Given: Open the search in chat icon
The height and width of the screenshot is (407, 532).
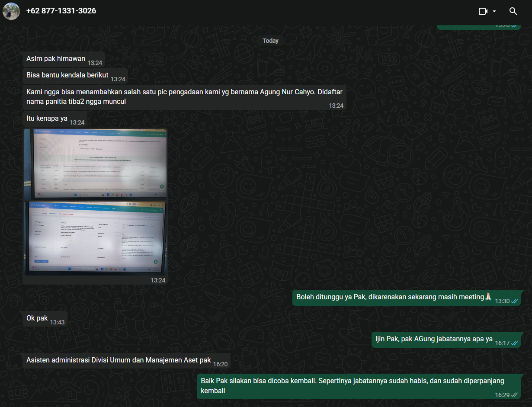Looking at the screenshot, I should coord(513,11).
